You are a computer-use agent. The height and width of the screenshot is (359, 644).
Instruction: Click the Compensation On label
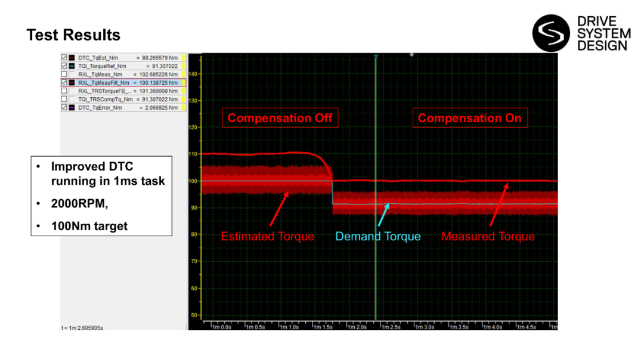(x=469, y=118)
